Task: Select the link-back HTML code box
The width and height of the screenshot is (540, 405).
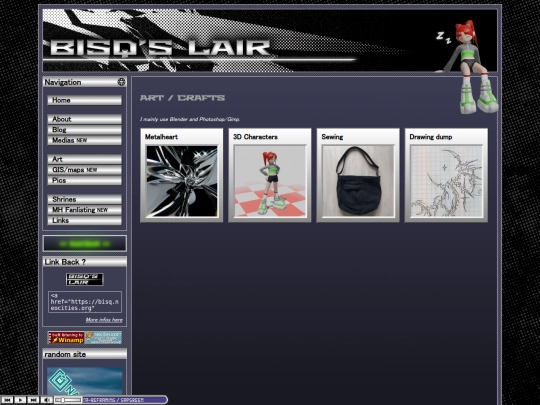Action: click(x=85, y=302)
